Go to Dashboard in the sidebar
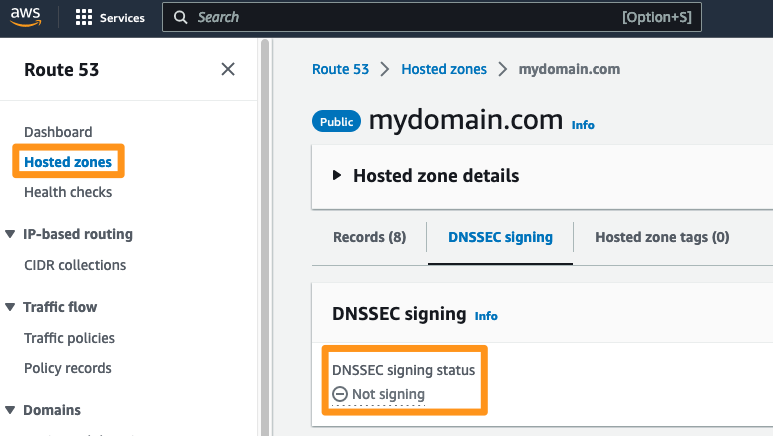This screenshot has width=773, height=436. click(58, 132)
